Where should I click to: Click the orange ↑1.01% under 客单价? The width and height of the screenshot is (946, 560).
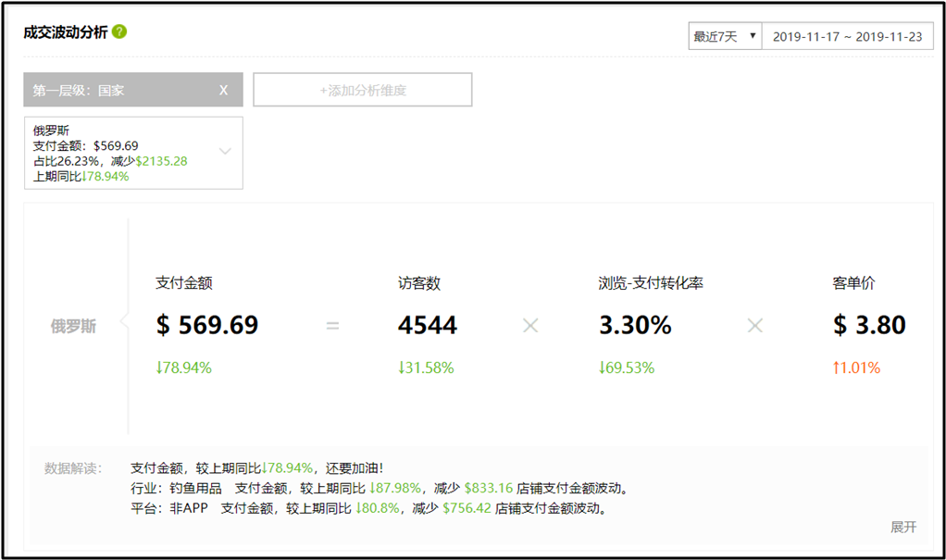856,367
